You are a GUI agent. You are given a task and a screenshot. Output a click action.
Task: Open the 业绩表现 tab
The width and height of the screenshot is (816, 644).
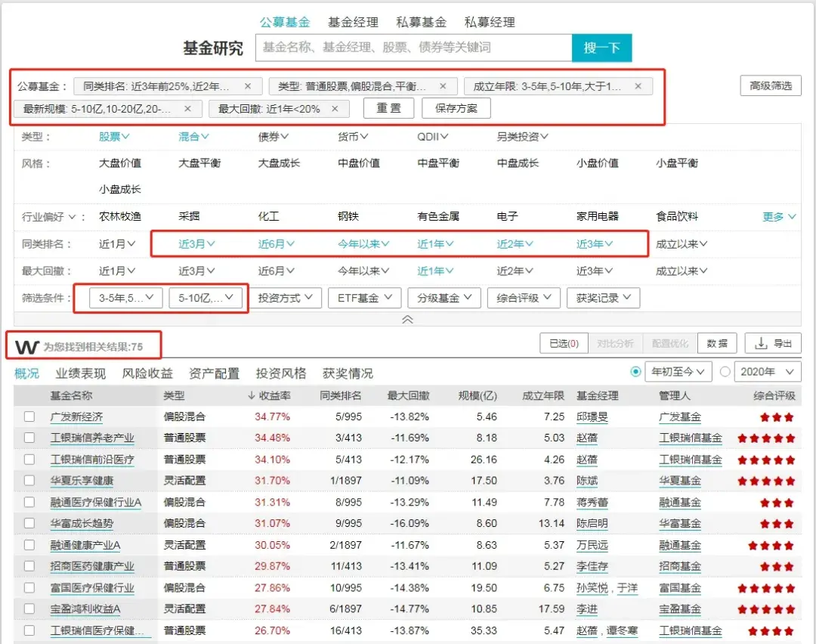pos(80,373)
